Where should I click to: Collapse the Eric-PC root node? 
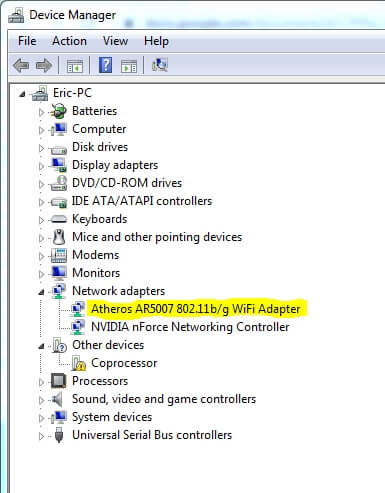tap(22, 94)
